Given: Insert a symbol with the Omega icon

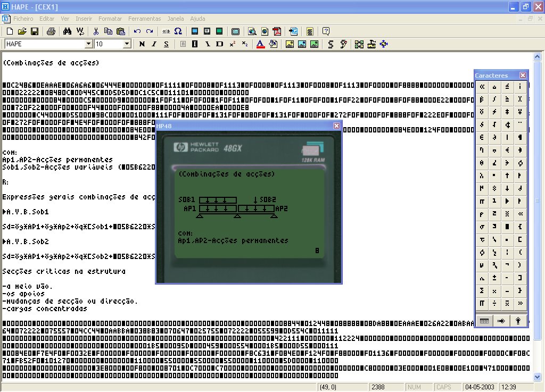Looking at the screenshot, I should [x=178, y=31].
